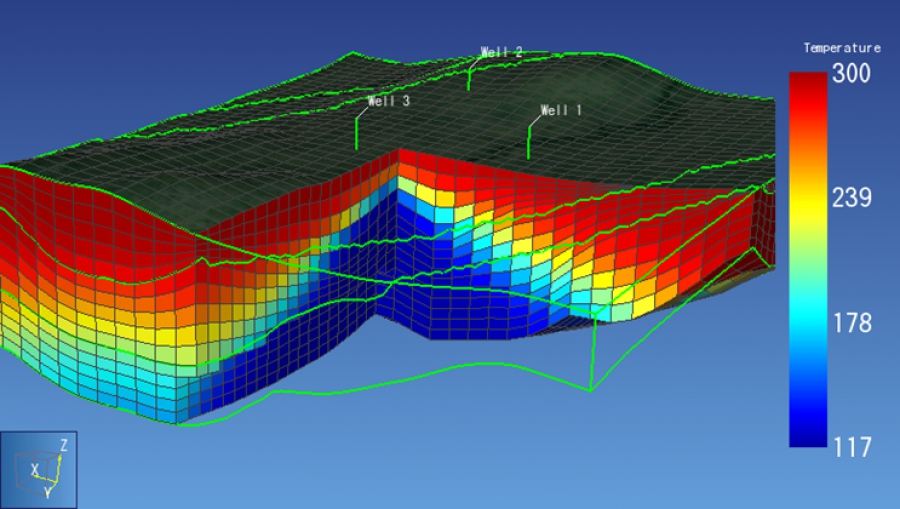The width and height of the screenshot is (900, 509).
Task: Pick the red top of the color bar
Action: point(808,85)
